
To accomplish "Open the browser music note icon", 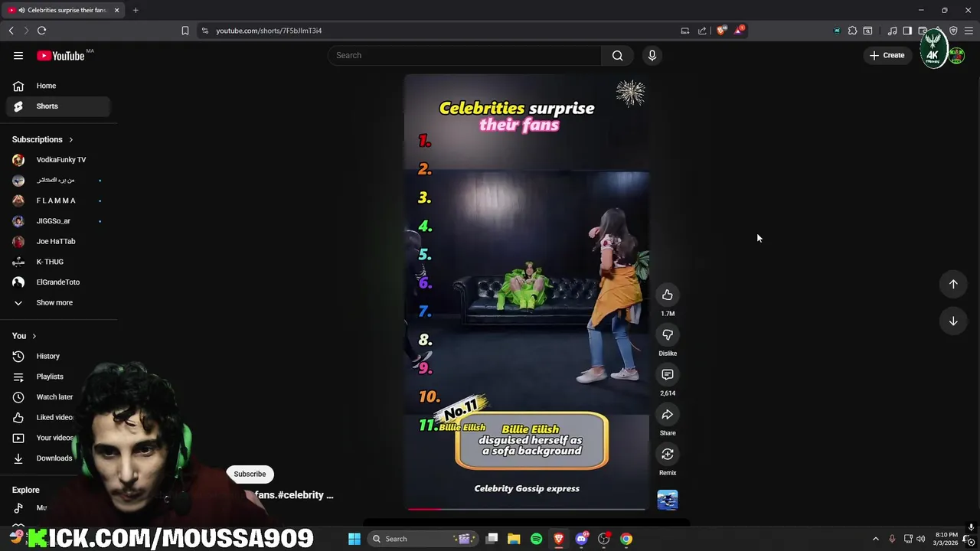I will [x=892, y=31].
